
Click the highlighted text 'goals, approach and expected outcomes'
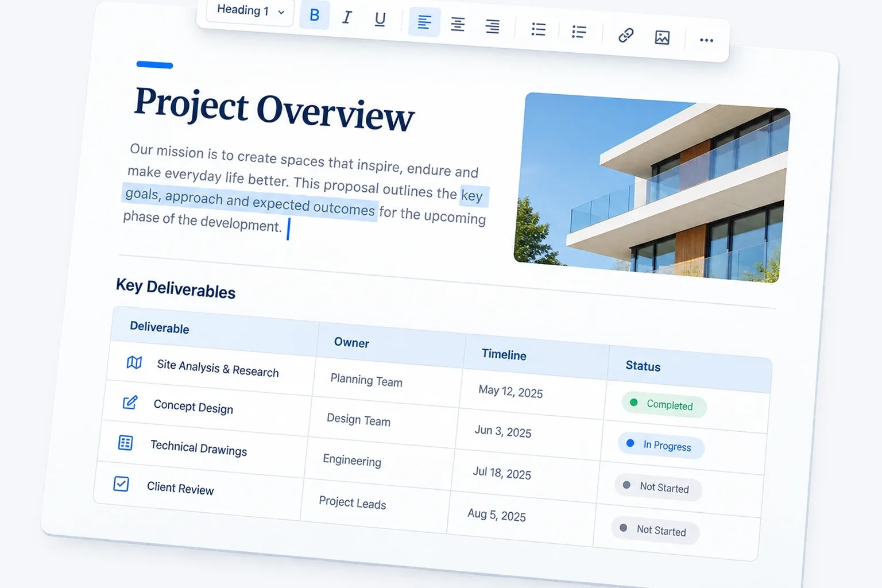tap(250, 202)
